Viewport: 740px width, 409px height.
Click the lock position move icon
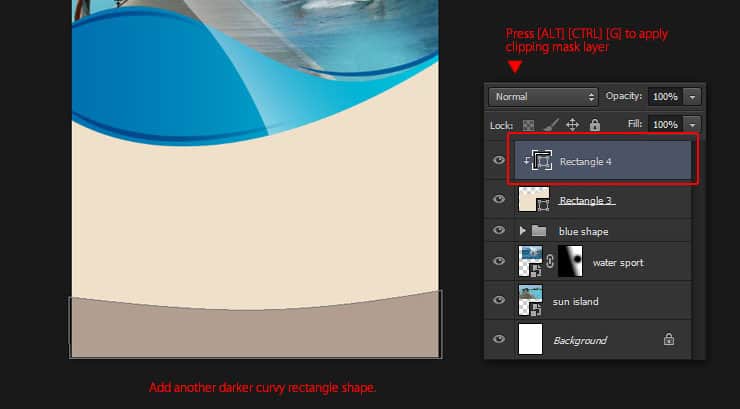pyautogui.click(x=573, y=125)
